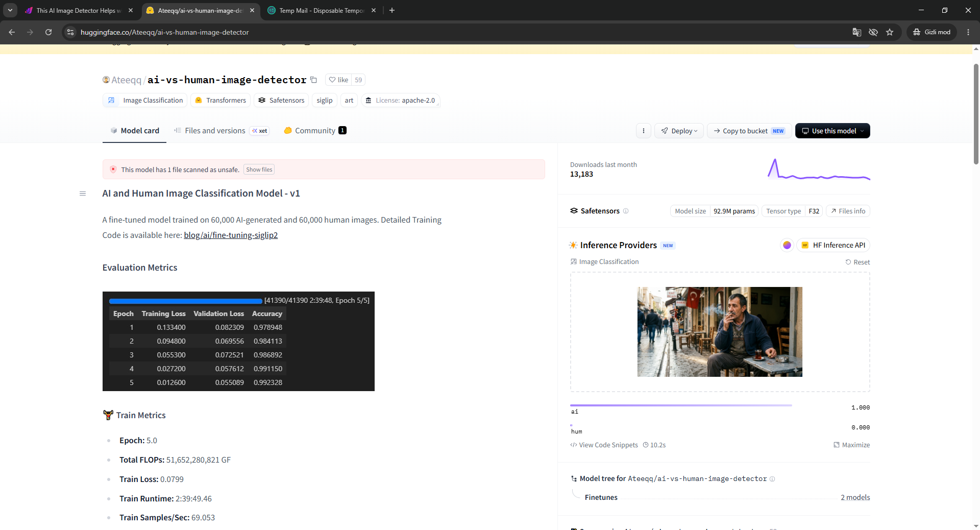The height and width of the screenshot is (530, 980).
Task: Open the Image Classification tag
Action: 145,100
